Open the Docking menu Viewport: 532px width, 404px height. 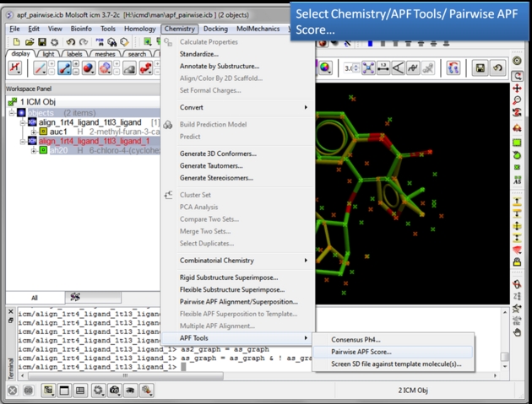pos(215,29)
